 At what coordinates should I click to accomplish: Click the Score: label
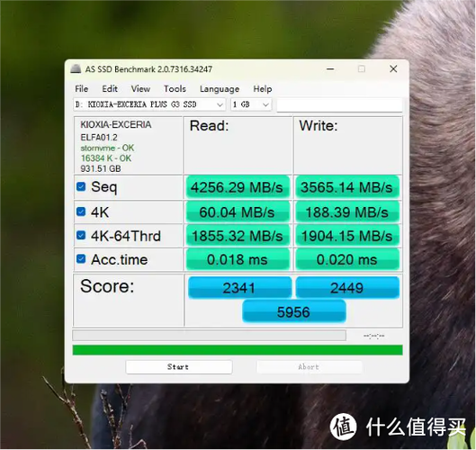point(107,286)
